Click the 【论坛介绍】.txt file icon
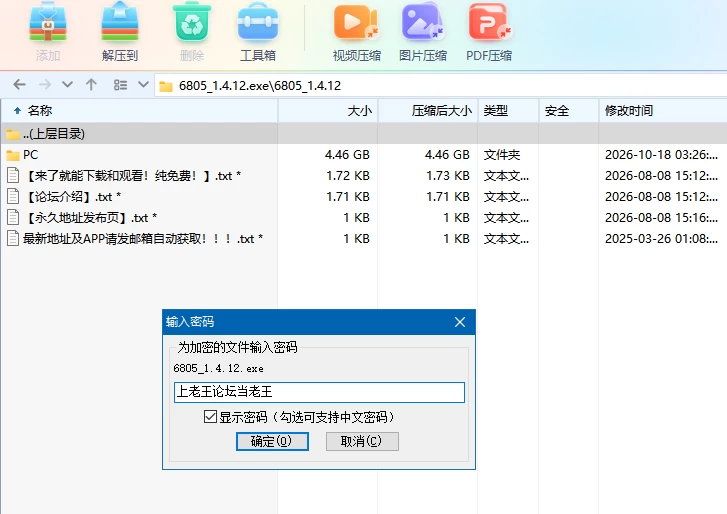Image resolution: width=727 pixels, height=514 pixels. click(x=13, y=197)
